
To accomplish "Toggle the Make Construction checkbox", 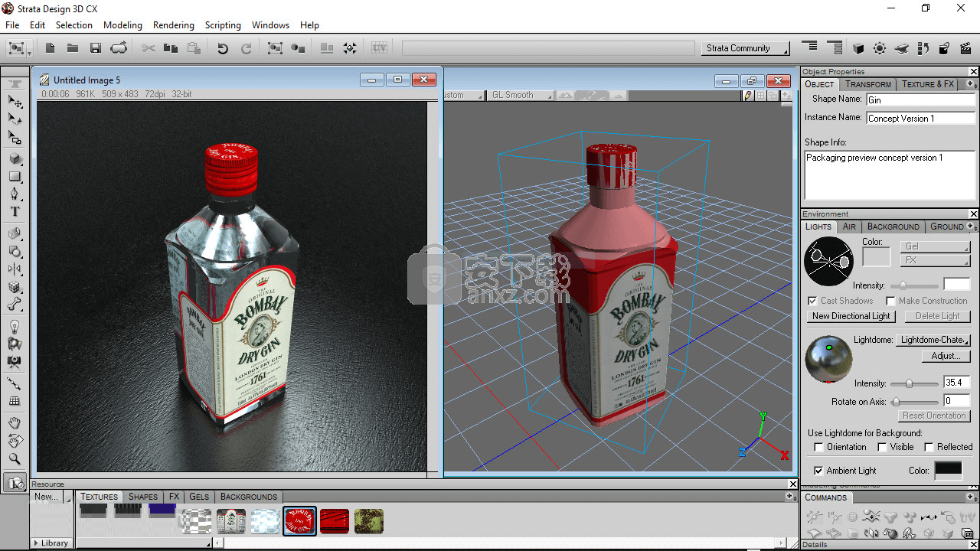I will pyautogui.click(x=890, y=301).
